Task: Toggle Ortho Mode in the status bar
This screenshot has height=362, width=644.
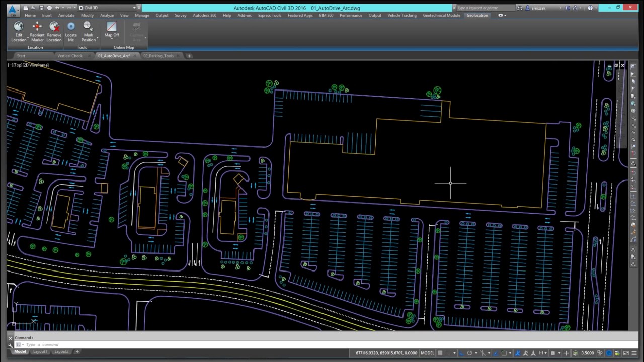Action: point(461,353)
